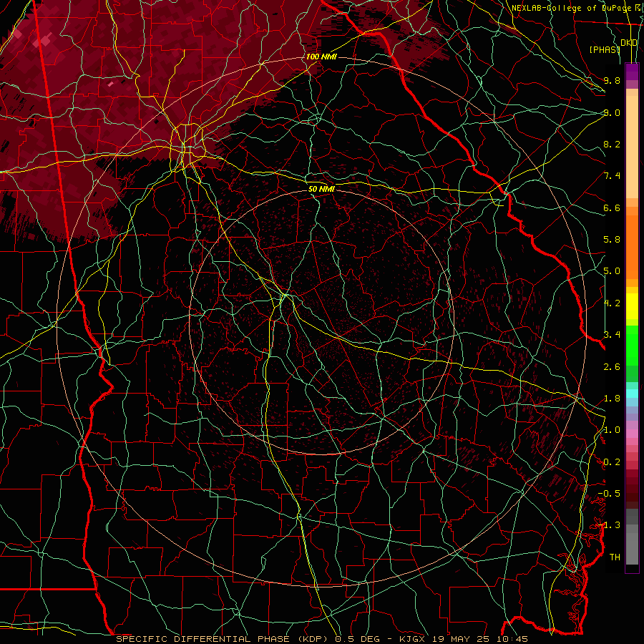Screen dimensions: 644x644
Task: Click the 5.8 value on the color scale
Action: point(612,240)
